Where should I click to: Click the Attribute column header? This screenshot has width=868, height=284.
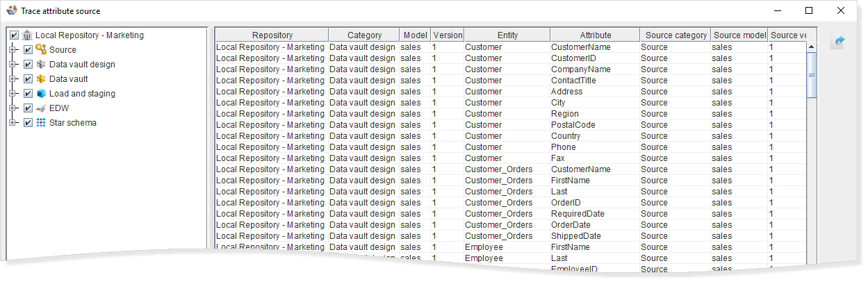click(x=595, y=35)
